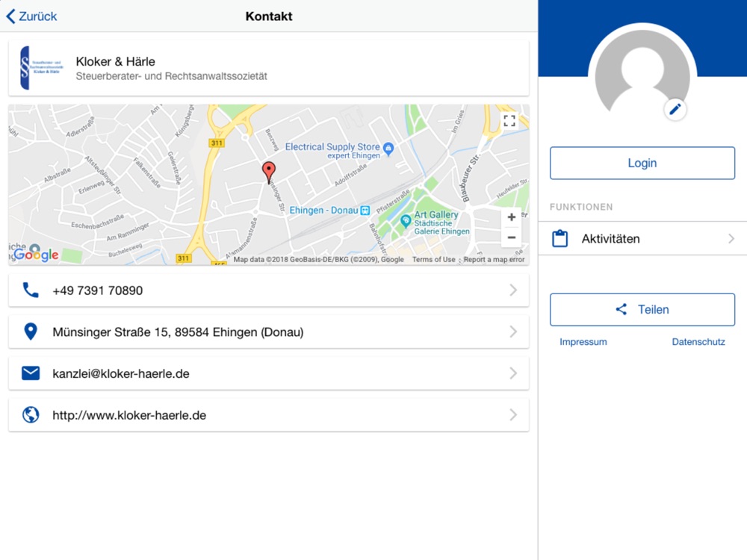This screenshot has height=560, width=747.
Task: Open the Impressum link
Action: point(583,342)
